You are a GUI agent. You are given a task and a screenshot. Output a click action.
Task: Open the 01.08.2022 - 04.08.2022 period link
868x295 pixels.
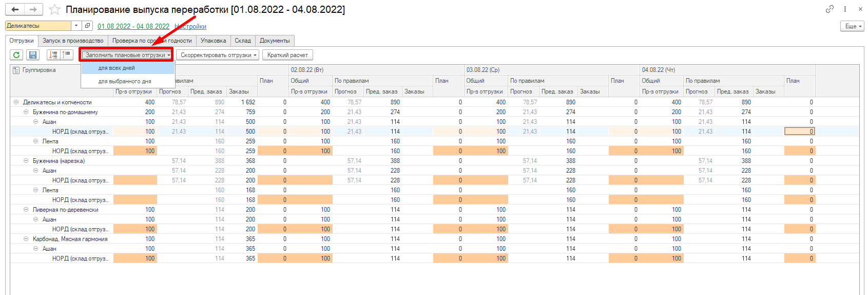[x=133, y=26]
